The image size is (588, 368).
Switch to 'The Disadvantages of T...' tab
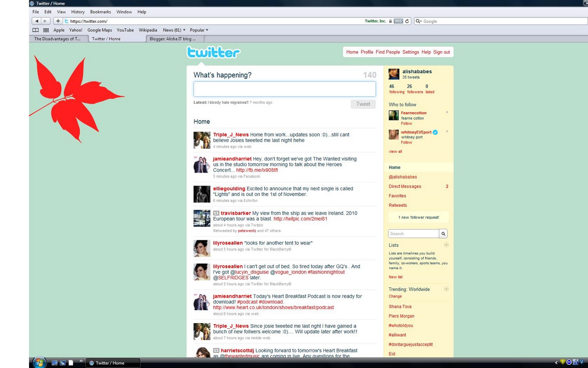(59, 39)
